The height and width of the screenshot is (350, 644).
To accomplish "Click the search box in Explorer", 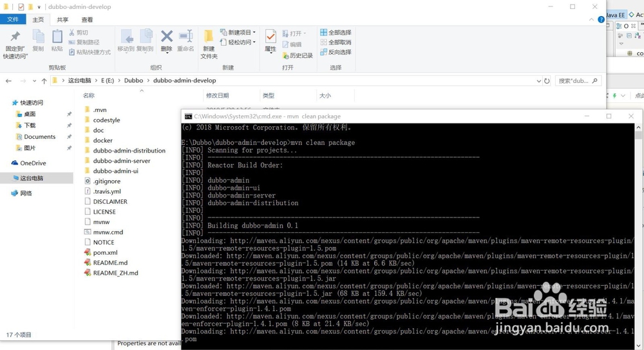I will 578,81.
